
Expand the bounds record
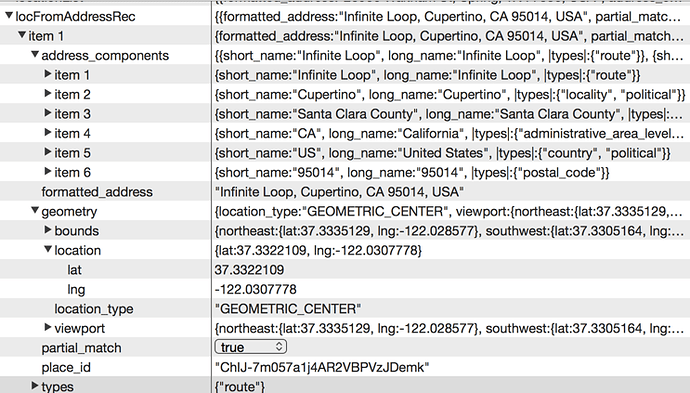48,230
